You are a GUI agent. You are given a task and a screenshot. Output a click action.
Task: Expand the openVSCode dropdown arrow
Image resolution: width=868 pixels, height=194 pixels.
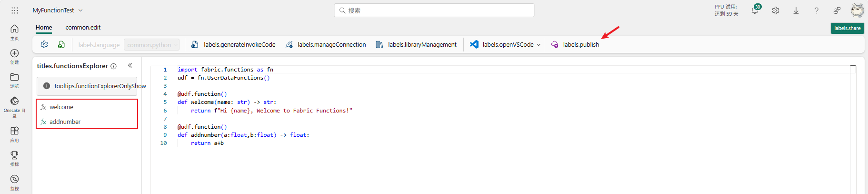pyautogui.click(x=539, y=45)
